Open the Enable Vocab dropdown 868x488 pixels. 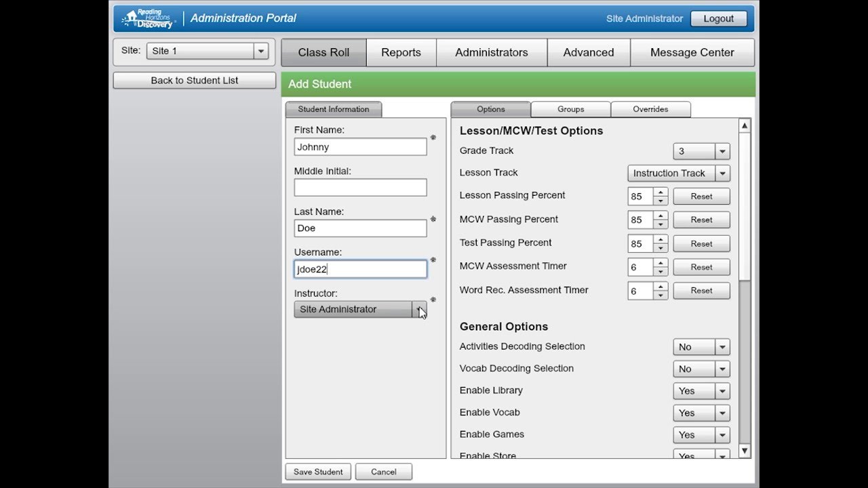coord(701,413)
